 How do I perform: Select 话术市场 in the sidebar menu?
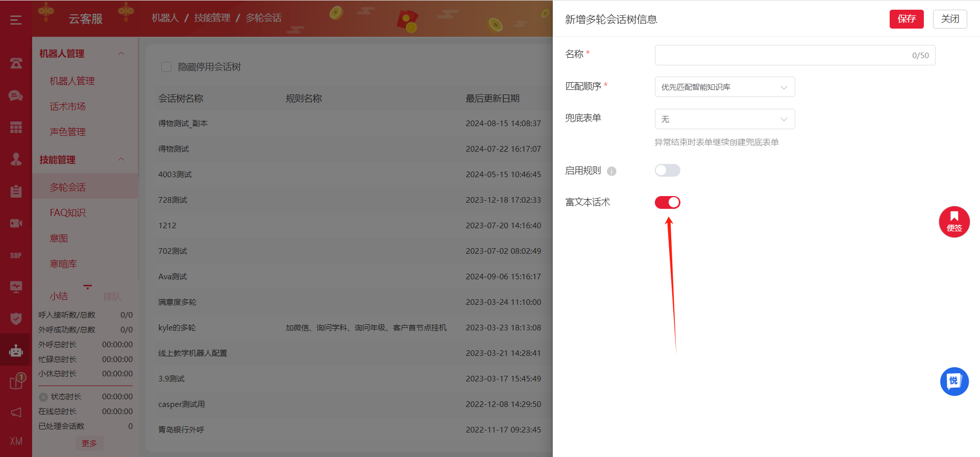(x=68, y=107)
